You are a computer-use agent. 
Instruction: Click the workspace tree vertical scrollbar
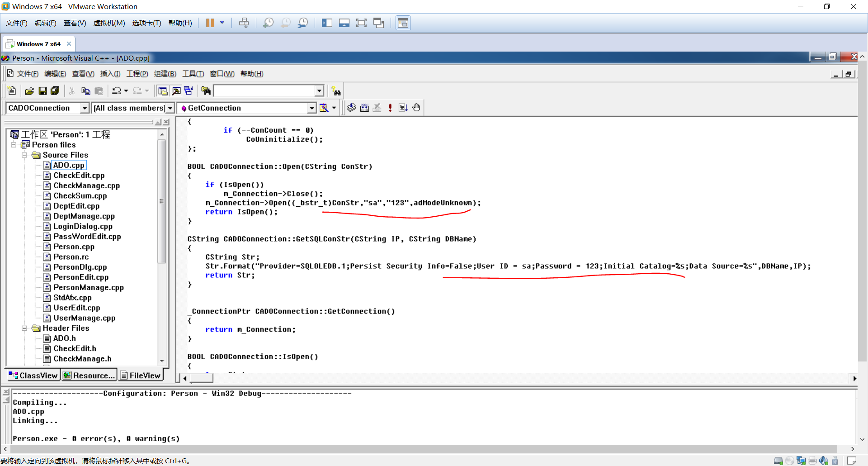pyautogui.click(x=162, y=202)
